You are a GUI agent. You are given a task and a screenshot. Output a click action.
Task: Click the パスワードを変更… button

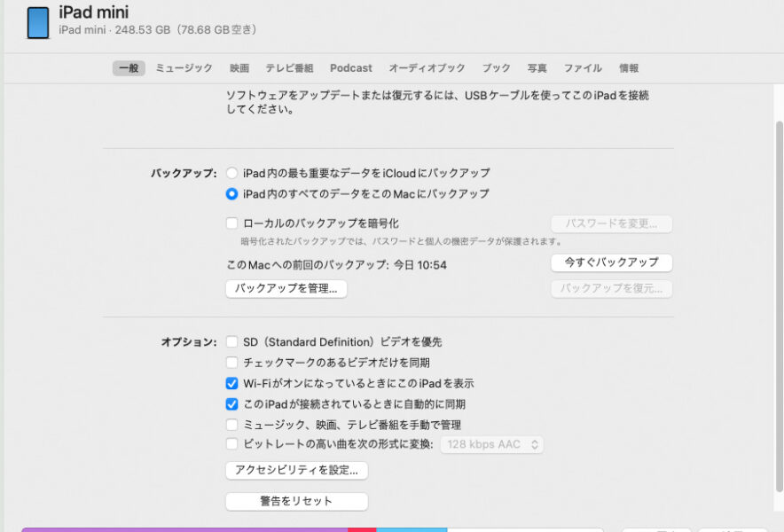611,223
